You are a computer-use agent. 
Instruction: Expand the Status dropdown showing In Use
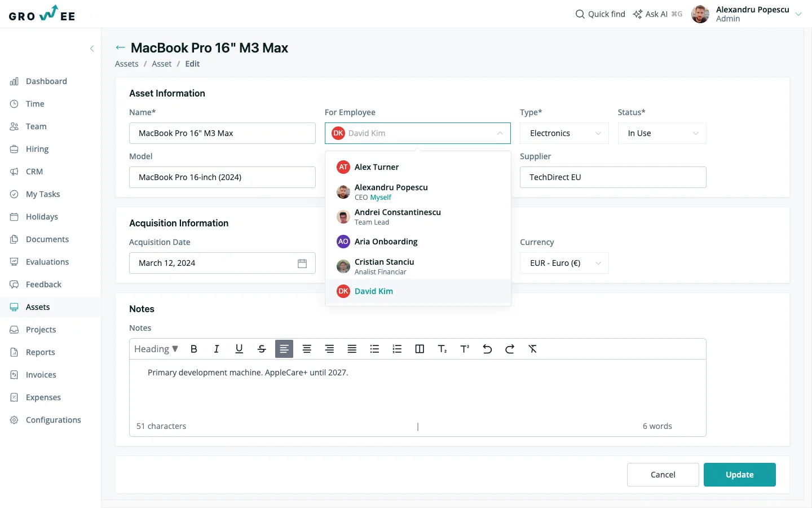[x=662, y=133]
